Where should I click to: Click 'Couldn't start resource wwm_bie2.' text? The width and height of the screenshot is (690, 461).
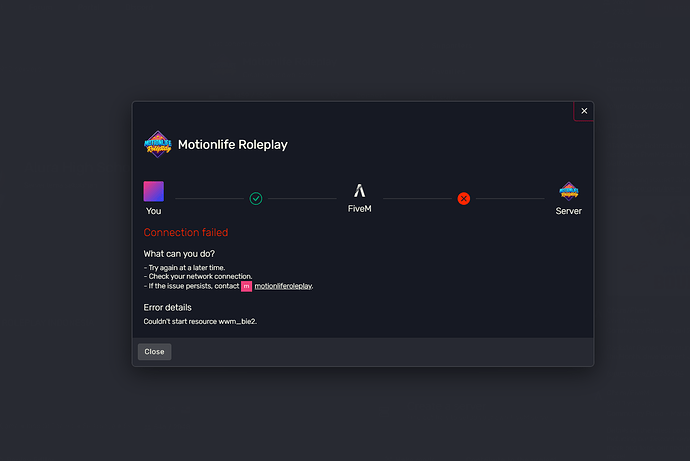(200, 322)
